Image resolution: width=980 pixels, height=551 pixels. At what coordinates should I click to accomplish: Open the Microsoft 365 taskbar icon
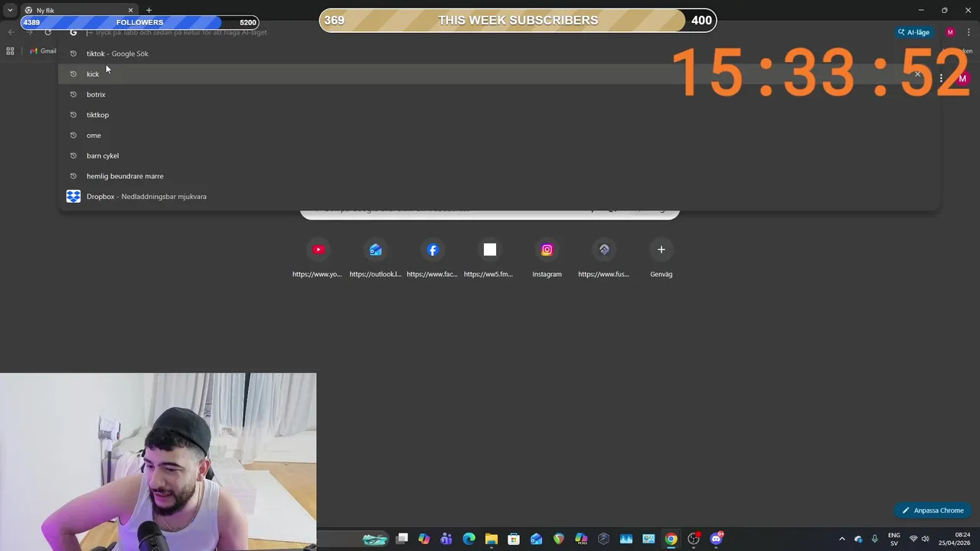click(581, 539)
